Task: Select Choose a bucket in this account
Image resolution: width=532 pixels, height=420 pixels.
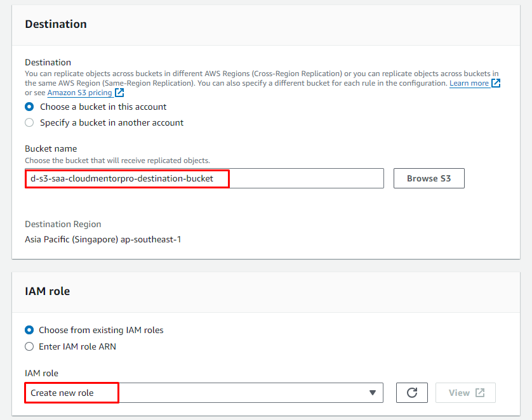Action: [29, 107]
